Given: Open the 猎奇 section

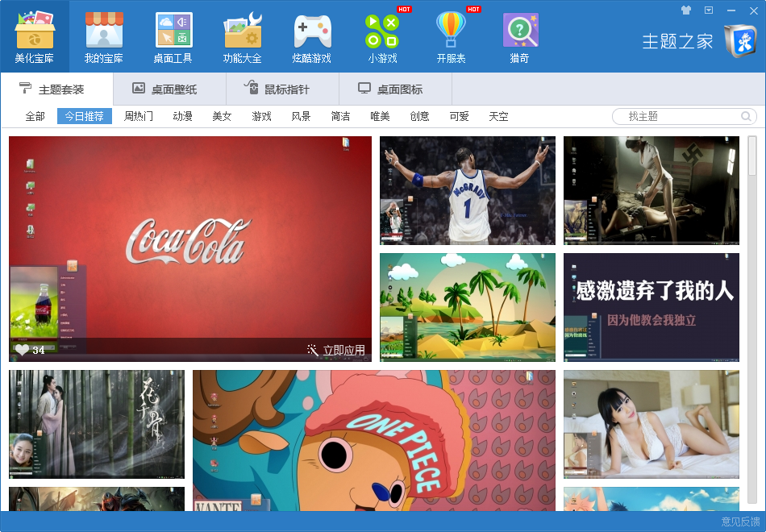Looking at the screenshot, I should click(x=520, y=37).
